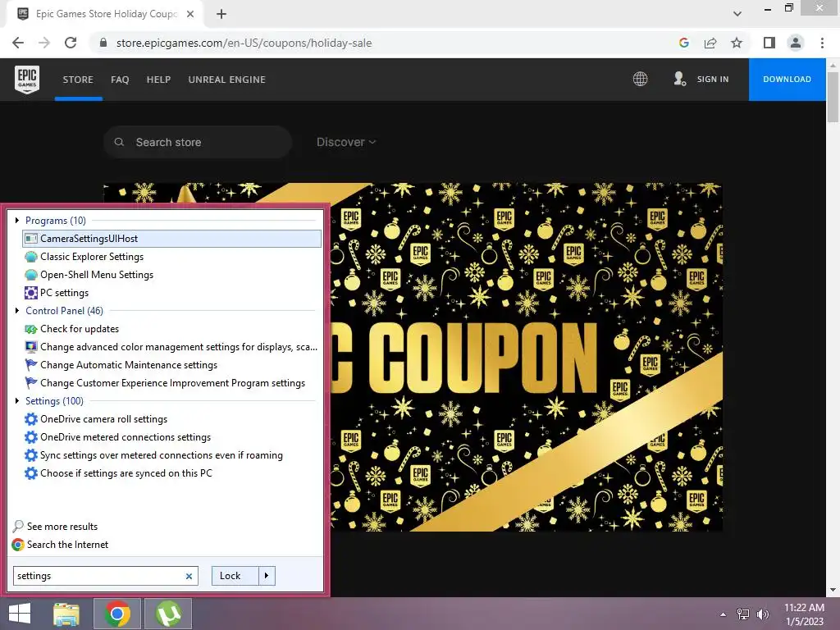This screenshot has height=630, width=840.
Task: Toggle the Chrome side panel icon
Action: (x=769, y=43)
